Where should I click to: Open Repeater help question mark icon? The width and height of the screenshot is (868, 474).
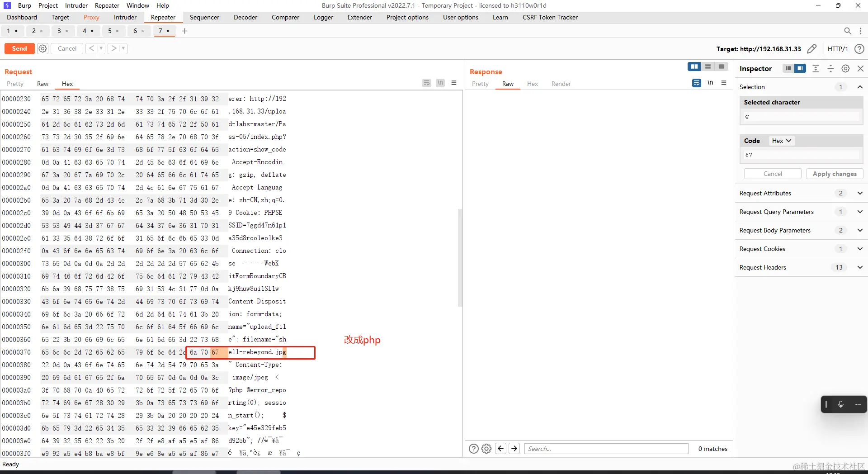[859, 48]
